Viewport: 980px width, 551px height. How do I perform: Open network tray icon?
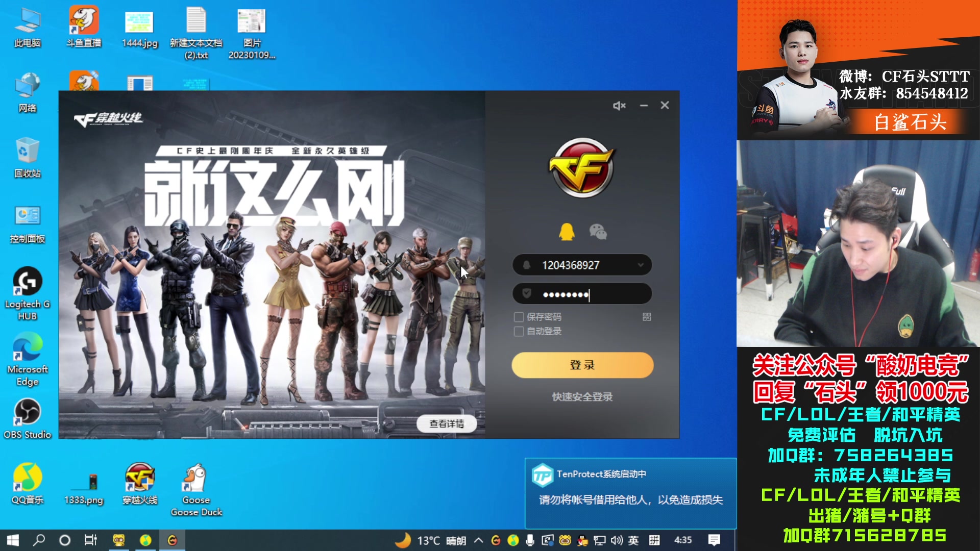point(600,540)
